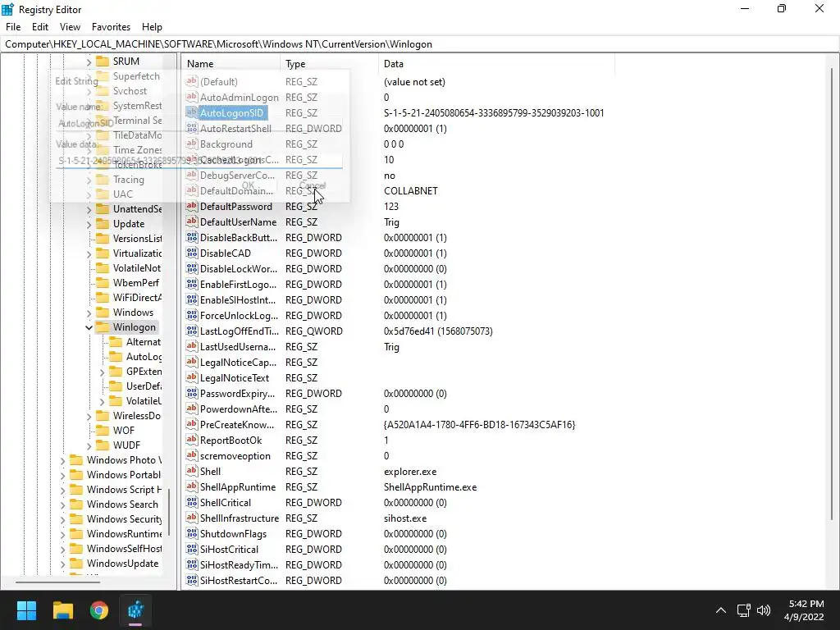Viewport: 840px width, 630px height.
Task: Expand the Windows Search key node
Action: [x=62, y=504]
